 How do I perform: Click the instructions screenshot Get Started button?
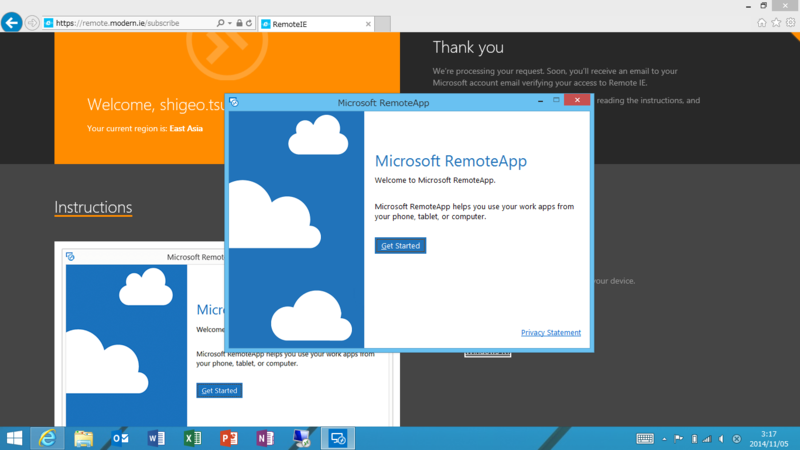pyautogui.click(x=219, y=390)
